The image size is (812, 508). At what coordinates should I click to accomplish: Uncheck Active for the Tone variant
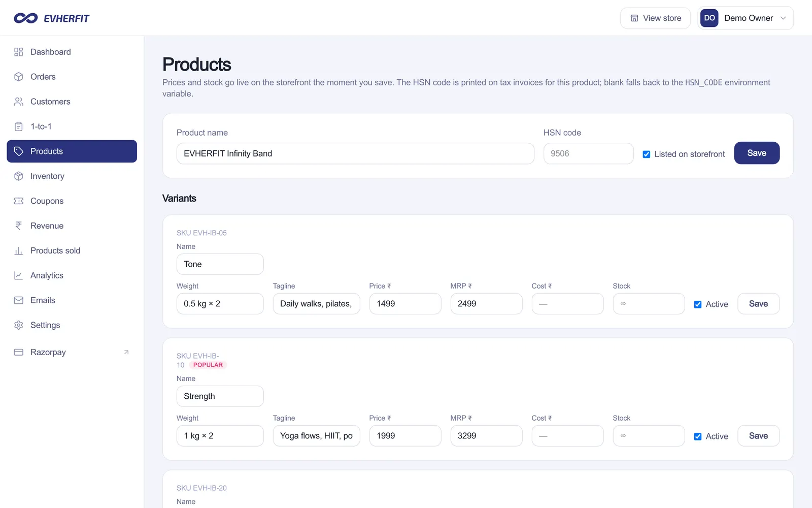click(698, 304)
